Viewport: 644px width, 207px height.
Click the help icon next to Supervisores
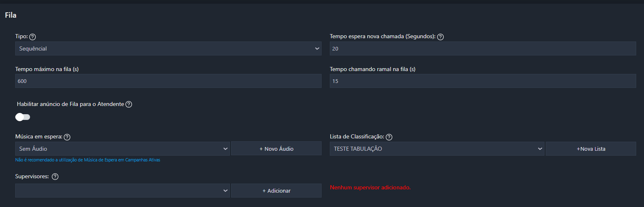click(55, 177)
